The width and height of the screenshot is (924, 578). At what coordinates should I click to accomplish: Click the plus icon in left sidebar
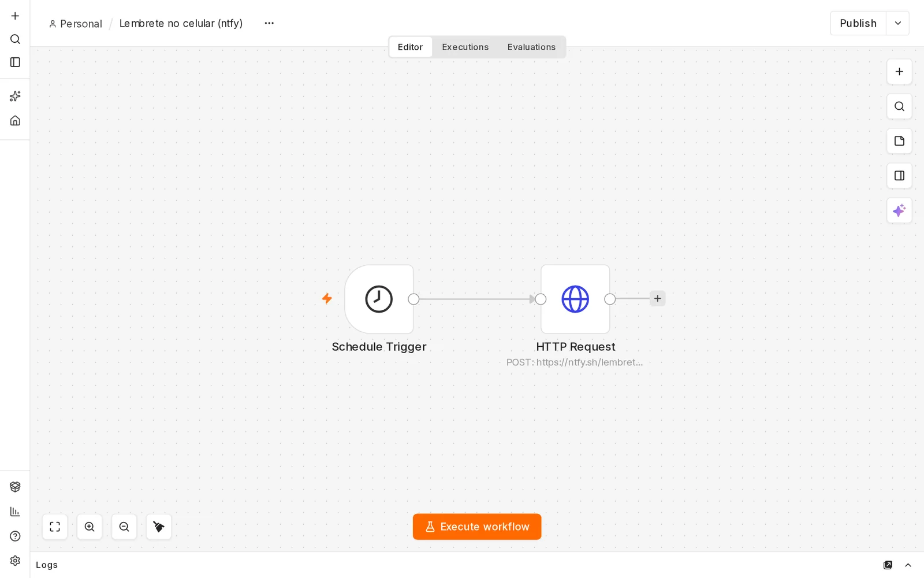15,16
